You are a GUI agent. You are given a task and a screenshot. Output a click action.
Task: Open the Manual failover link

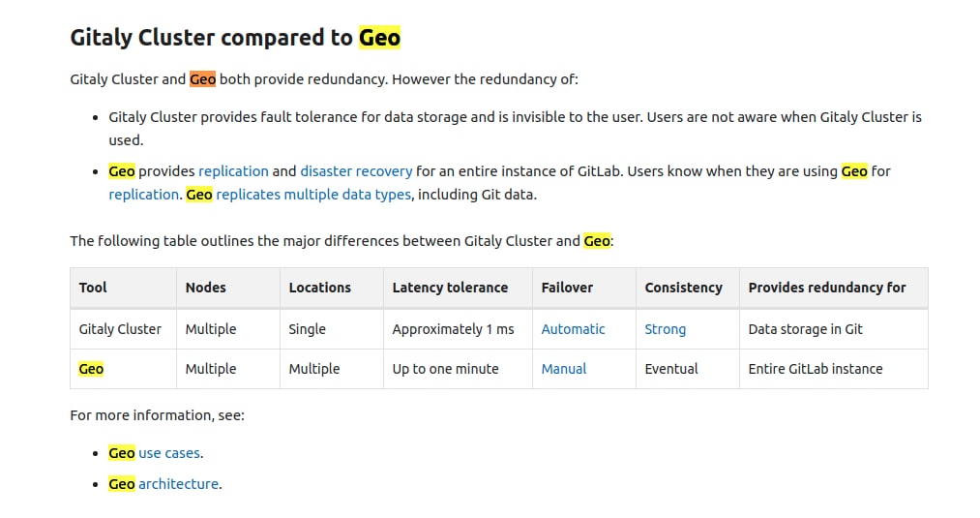click(x=564, y=369)
